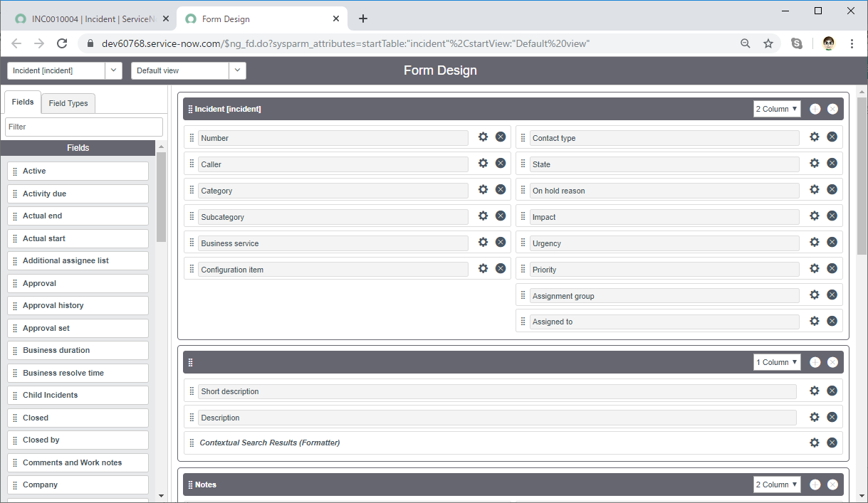Image resolution: width=868 pixels, height=503 pixels.
Task: Close the Form Design browser tab
Action: click(x=336, y=19)
